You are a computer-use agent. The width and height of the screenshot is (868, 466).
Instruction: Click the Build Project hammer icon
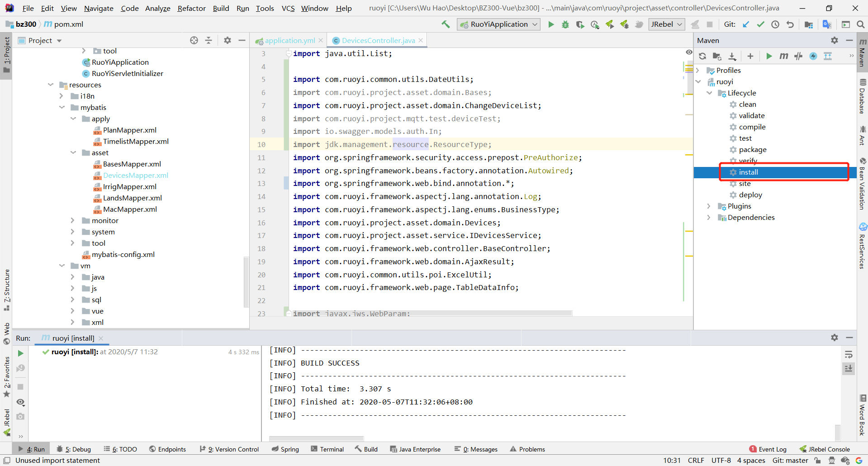[x=446, y=24]
